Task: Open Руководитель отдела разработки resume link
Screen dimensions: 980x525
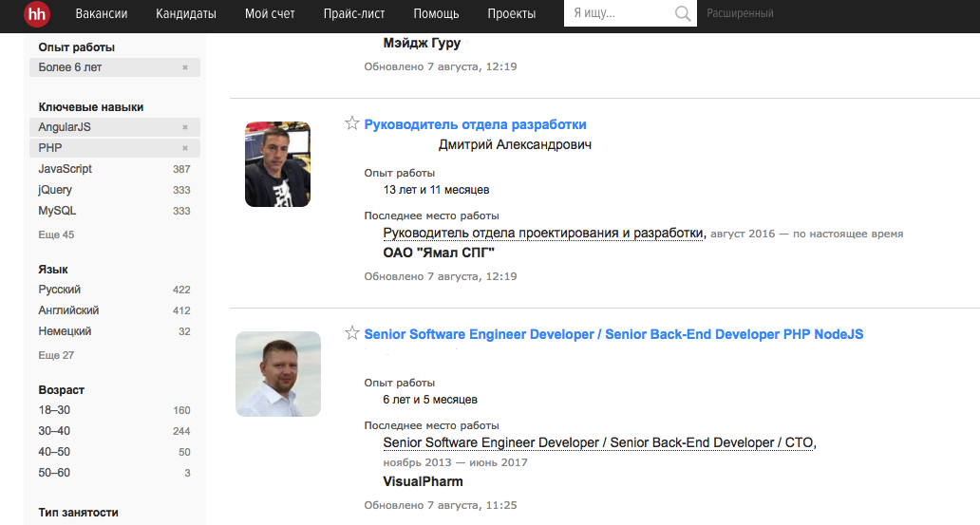Action: pyautogui.click(x=475, y=124)
